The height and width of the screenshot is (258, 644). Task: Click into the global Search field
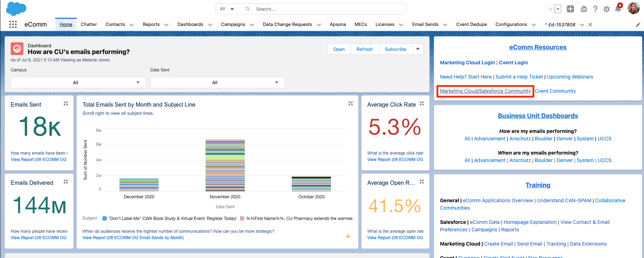click(322, 9)
